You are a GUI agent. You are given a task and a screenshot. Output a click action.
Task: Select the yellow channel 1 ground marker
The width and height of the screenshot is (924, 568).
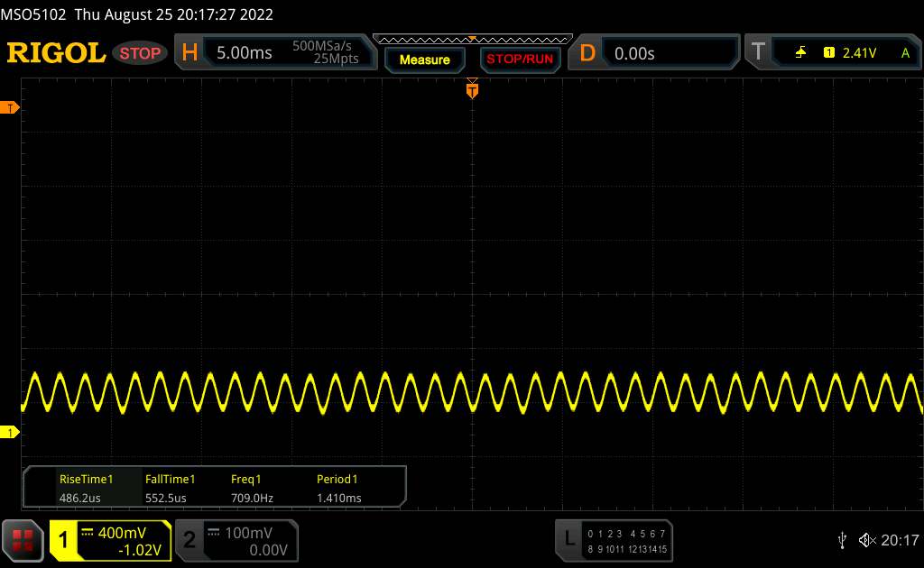point(11,434)
